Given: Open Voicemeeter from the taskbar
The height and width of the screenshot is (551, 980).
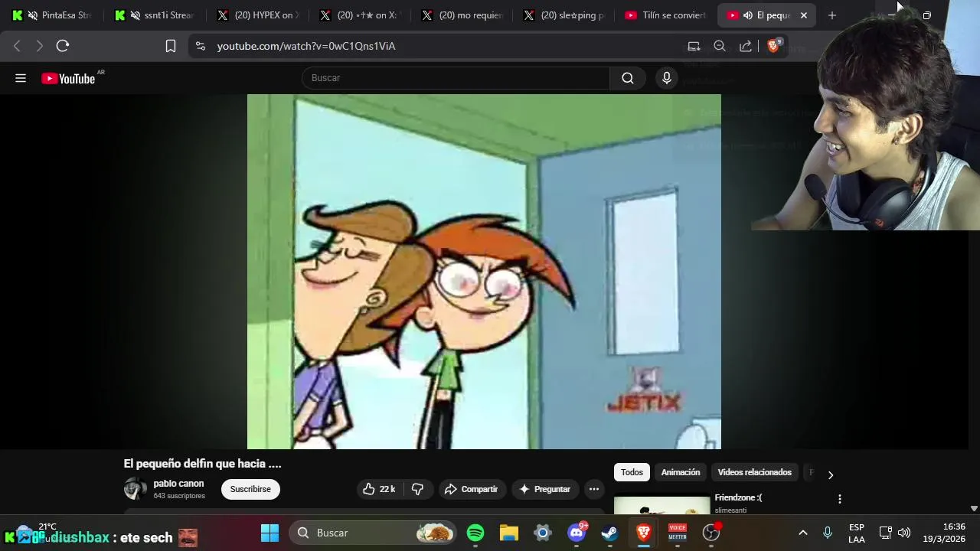Looking at the screenshot, I should point(678,533).
